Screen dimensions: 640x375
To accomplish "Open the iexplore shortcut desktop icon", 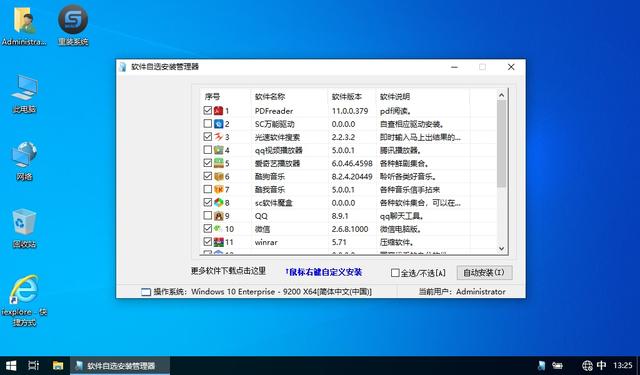I will click(x=24, y=301).
